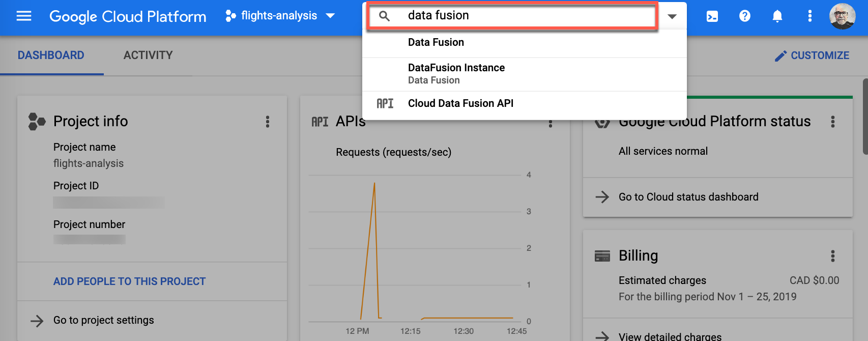Image resolution: width=868 pixels, height=341 pixels.
Task: Open Billing card options menu
Action: [832, 256]
